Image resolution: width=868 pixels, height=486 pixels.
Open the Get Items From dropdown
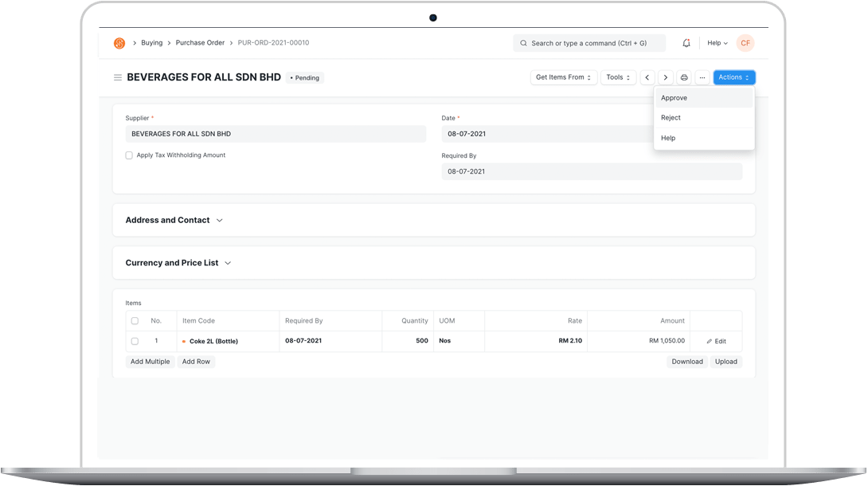564,78
